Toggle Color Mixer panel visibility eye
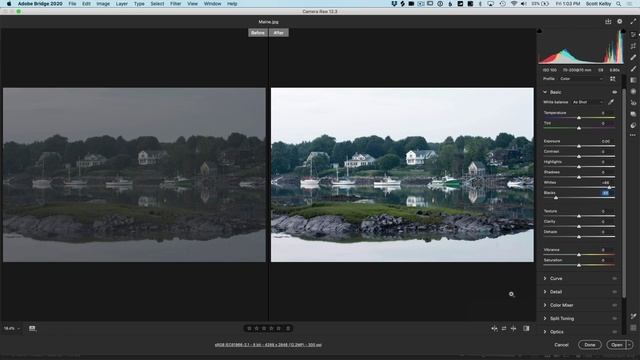The width and height of the screenshot is (640, 360). 614,305
